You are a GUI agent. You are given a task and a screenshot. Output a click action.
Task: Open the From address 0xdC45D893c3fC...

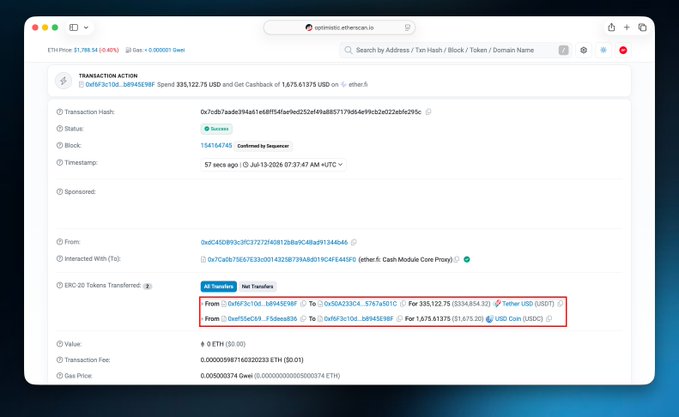click(274, 242)
